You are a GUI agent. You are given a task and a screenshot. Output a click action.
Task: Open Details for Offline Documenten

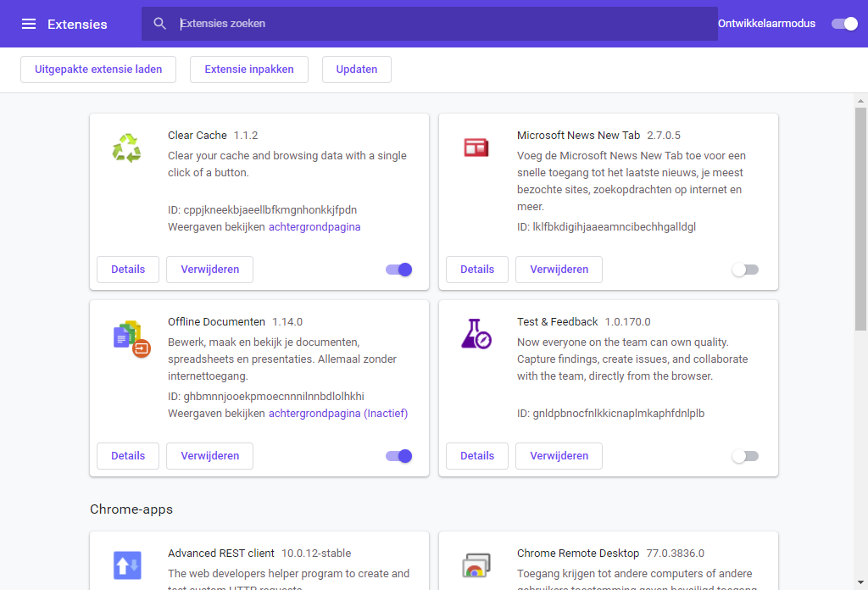click(128, 456)
